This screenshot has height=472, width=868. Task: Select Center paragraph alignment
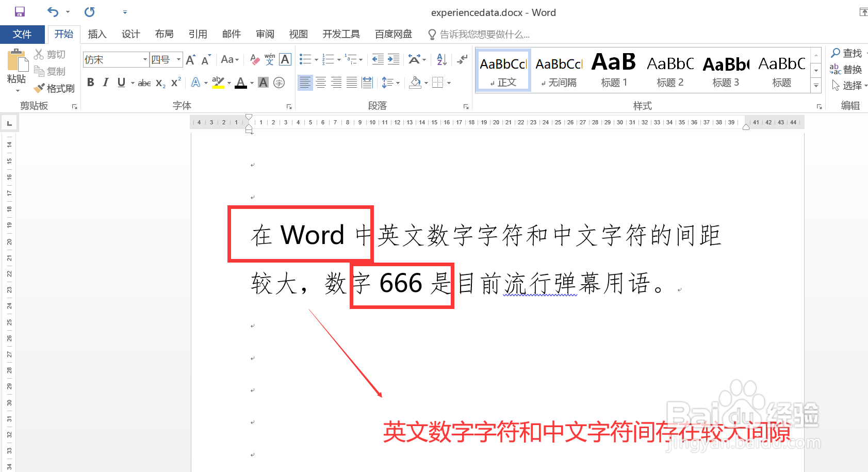tap(321, 83)
